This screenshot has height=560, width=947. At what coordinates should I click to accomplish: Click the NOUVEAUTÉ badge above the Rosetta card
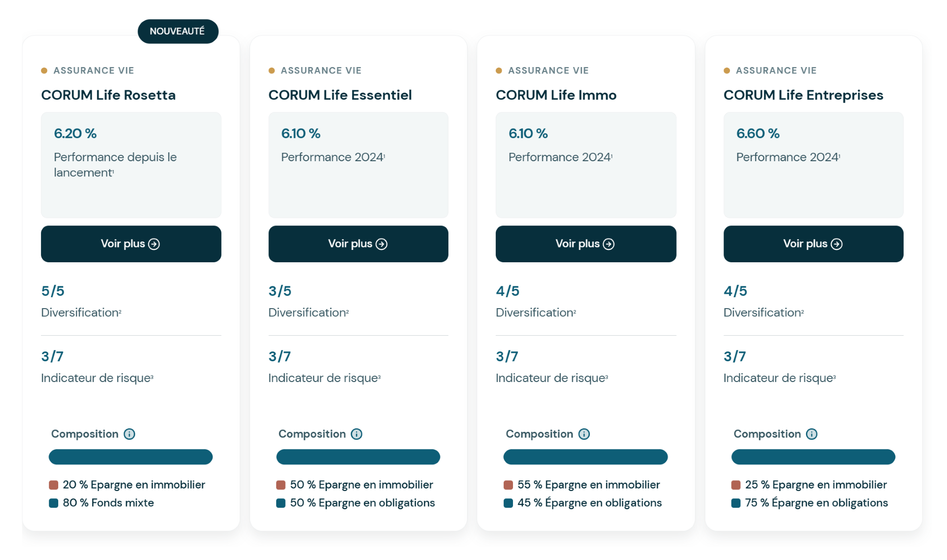(x=178, y=31)
